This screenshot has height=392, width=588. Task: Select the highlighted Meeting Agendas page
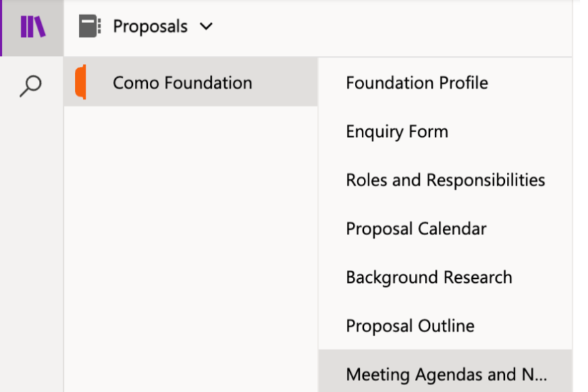point(446,374)
